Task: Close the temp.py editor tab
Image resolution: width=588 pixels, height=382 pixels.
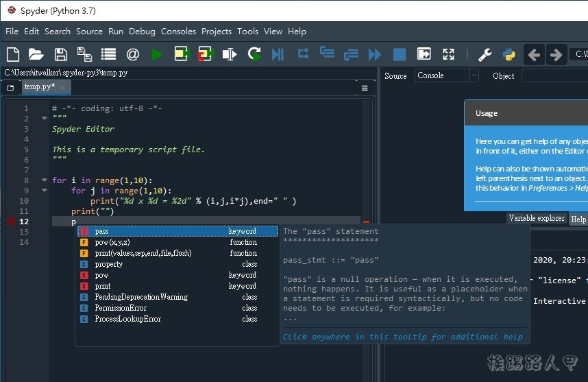Action: pos(63,87)
